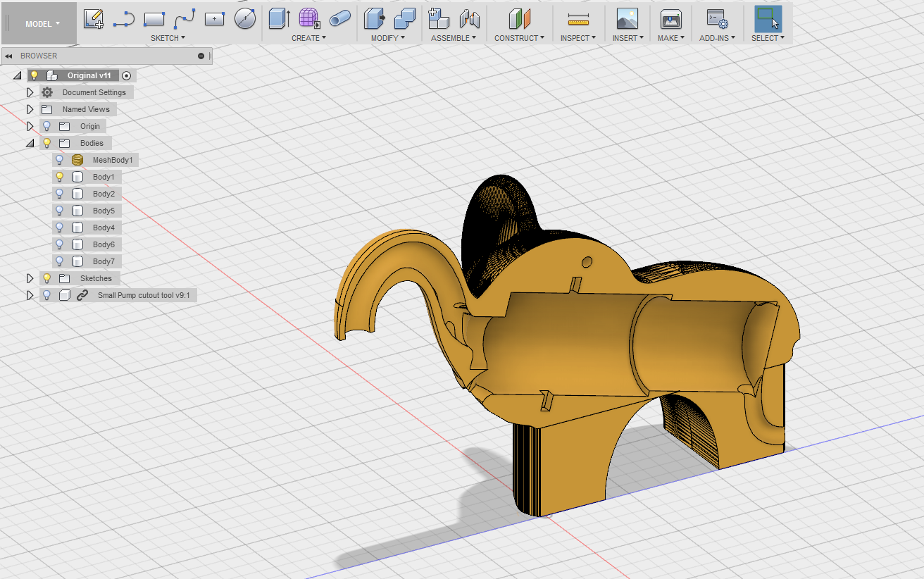Click the BROWSER panel header
The image size is (924, 579).
[x=106, y=56]
